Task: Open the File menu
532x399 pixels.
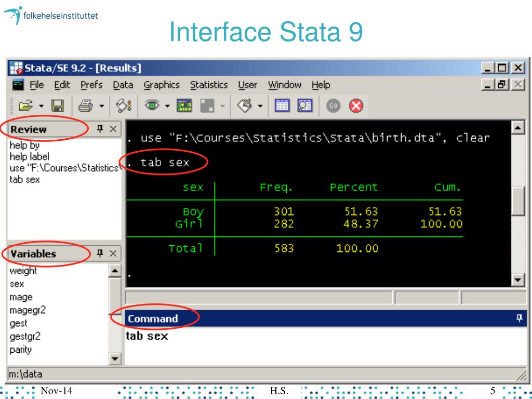Action: 37,85
